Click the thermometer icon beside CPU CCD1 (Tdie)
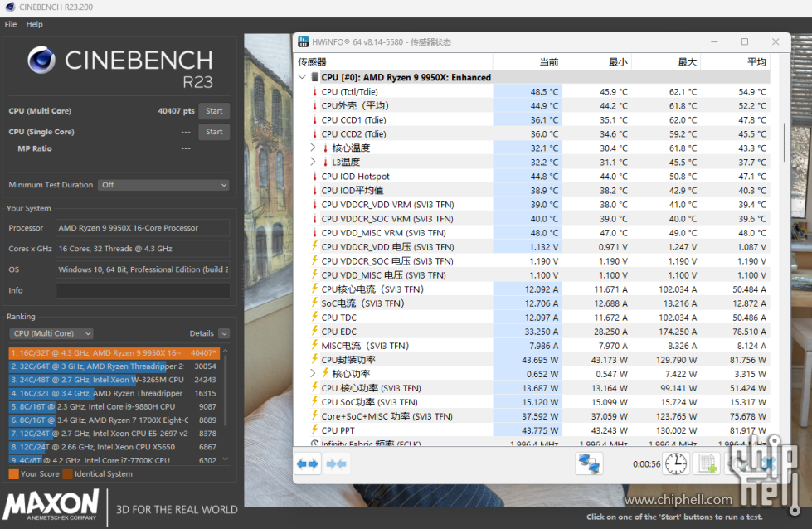Screen dimensions: 812x529 [314, 119]
